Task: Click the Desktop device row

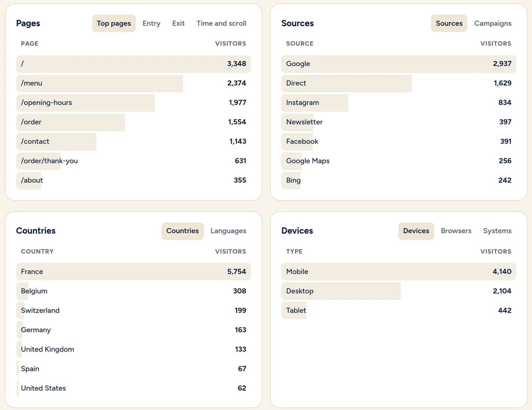Action: 399,291
